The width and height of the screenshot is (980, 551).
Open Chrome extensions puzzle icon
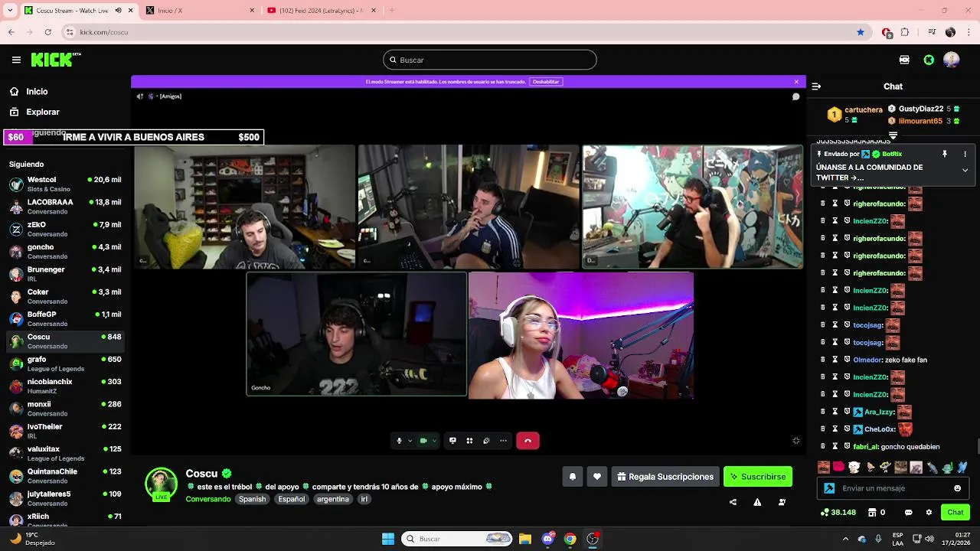904,32
